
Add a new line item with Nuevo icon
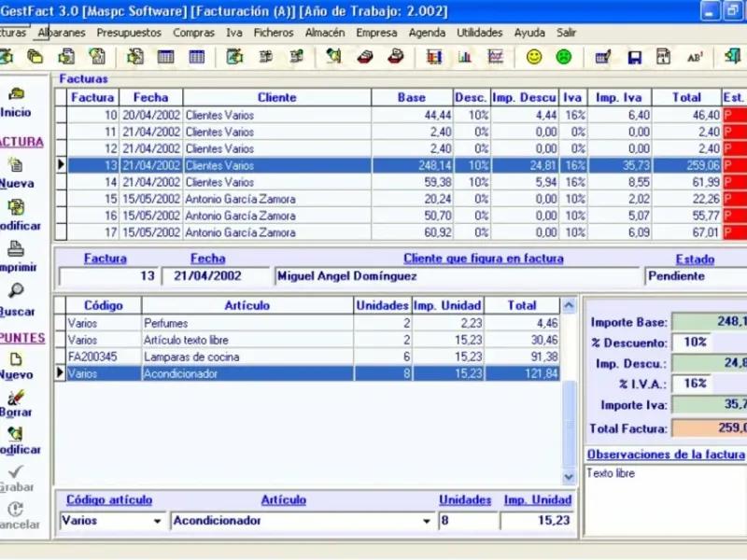[16, 357]
